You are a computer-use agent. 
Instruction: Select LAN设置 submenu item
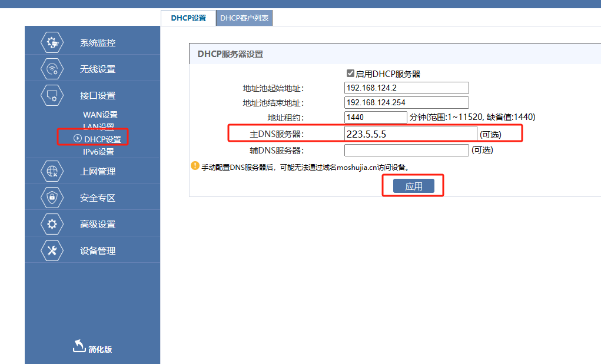pyautogui.click(x=98, y=126)
